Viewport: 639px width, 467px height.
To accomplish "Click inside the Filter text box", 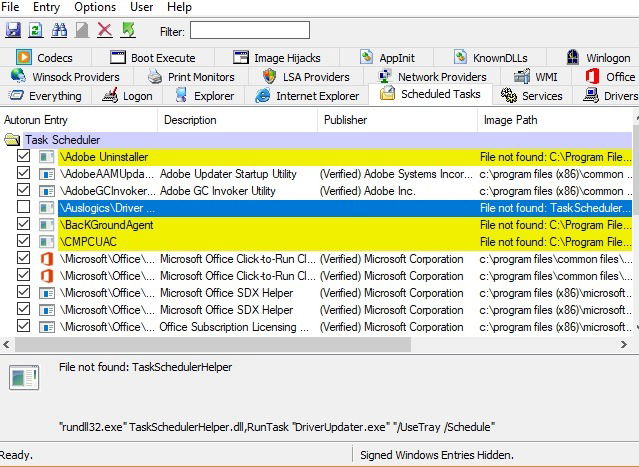I will [x=250, y=31].
